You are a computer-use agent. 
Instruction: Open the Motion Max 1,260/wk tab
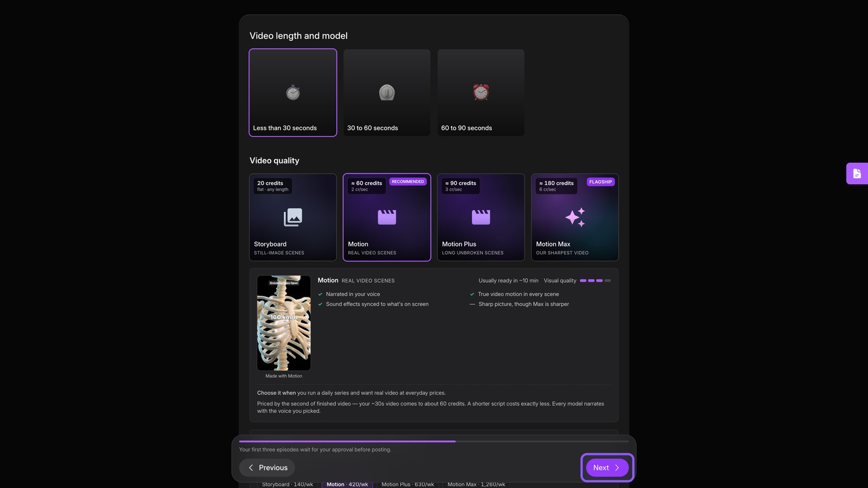point(476,484)
